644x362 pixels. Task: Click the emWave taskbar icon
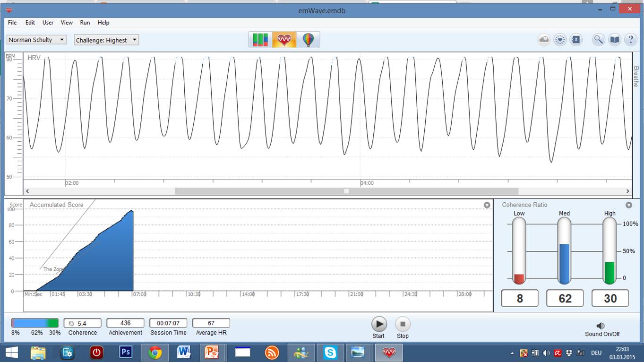click(389, 353)
